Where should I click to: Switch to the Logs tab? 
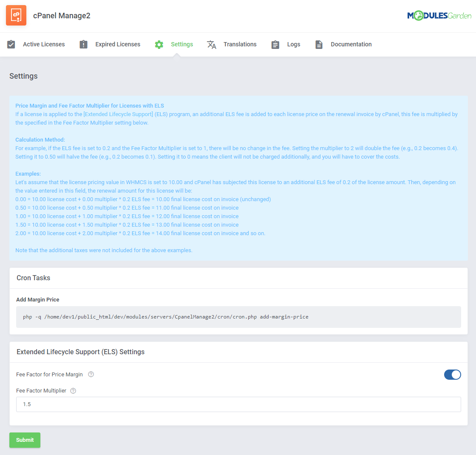coord(294,44)
